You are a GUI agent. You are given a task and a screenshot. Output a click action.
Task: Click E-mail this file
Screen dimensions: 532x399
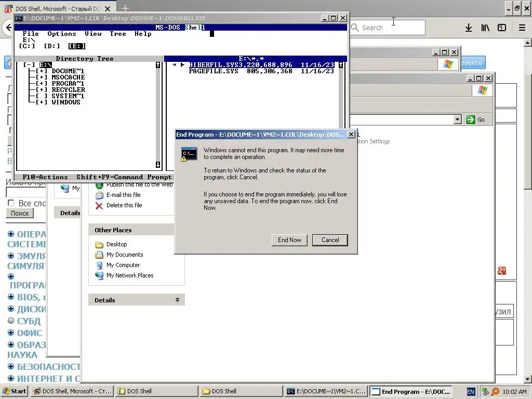(x=124, y=195)
